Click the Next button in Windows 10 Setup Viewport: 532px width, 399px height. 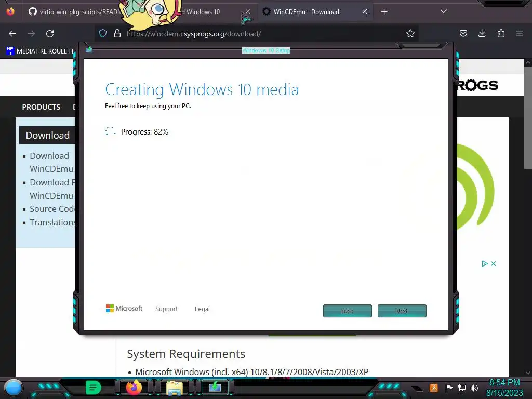[x=402, y=311]
